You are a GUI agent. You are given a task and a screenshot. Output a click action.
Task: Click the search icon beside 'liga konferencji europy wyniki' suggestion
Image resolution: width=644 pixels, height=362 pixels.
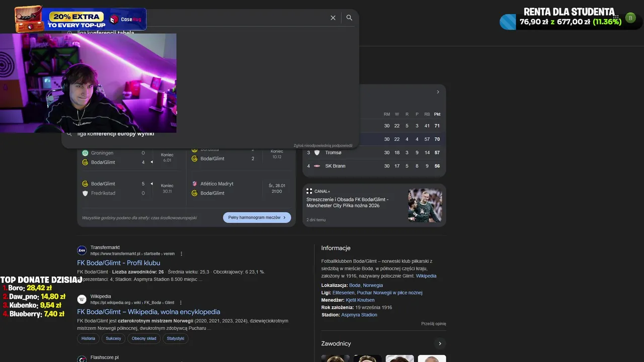69,134
